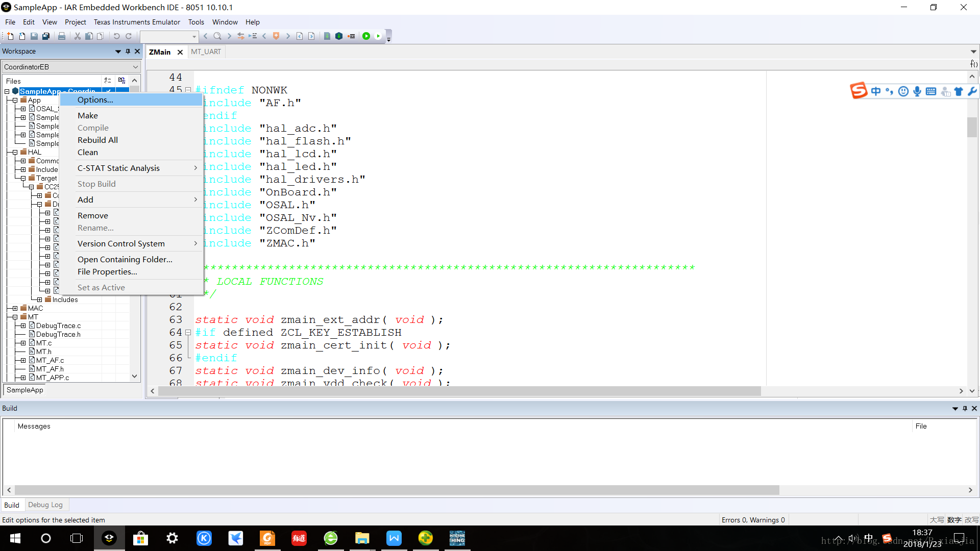980x551 pixels.
Task: Choose Clean from the context menu
Action: pyautogui.click(x=131, y=153)
